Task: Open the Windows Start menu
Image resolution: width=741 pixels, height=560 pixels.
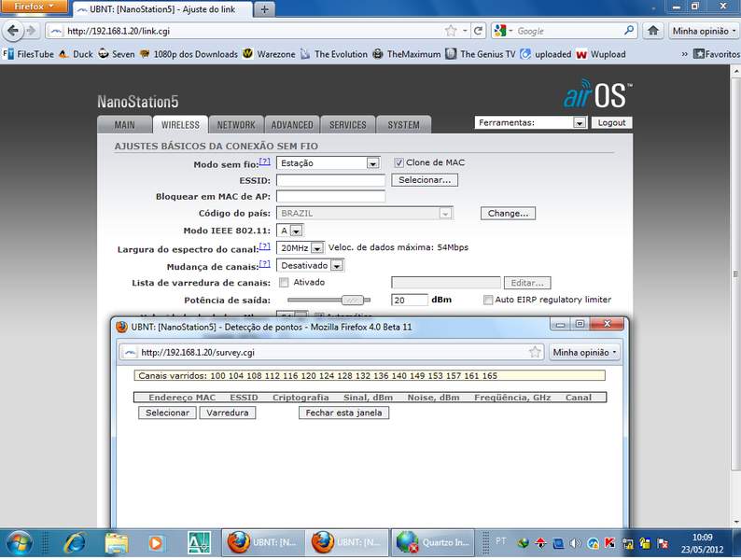Action: [19, 542]
